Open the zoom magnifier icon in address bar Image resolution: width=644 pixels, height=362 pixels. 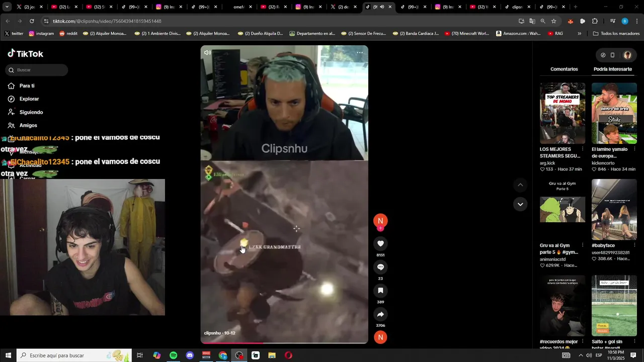[543, 21]
